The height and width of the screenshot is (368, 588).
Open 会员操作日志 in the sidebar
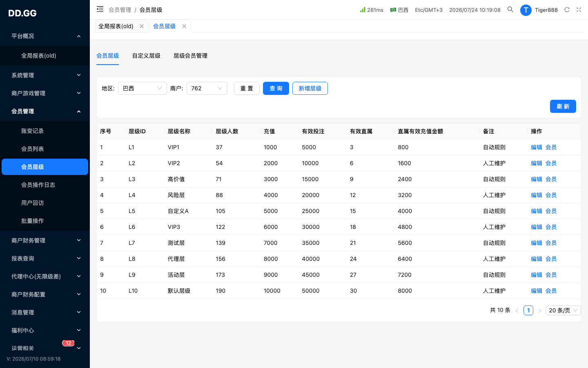45,185
